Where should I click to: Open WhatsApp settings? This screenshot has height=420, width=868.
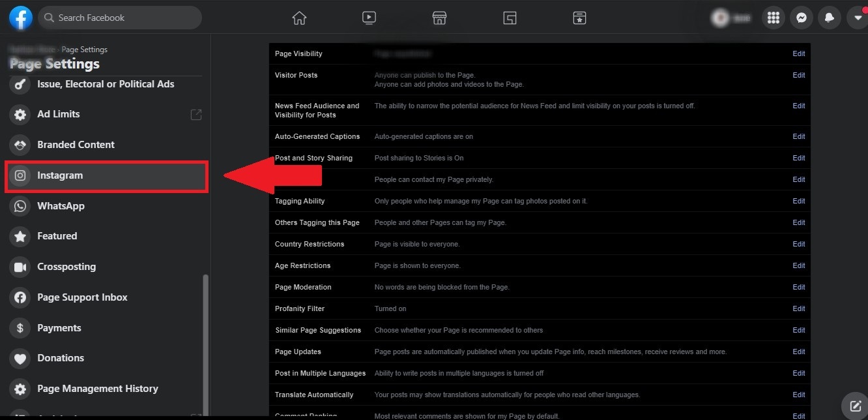point(106,206)
